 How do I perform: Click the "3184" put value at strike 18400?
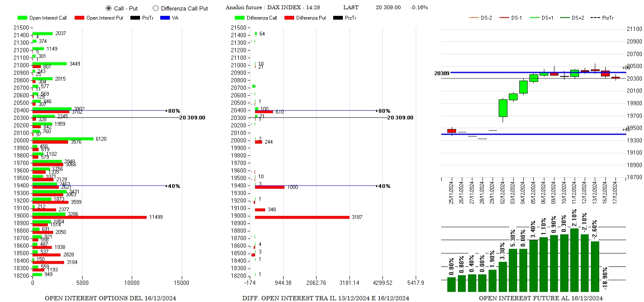coord(72,262)
